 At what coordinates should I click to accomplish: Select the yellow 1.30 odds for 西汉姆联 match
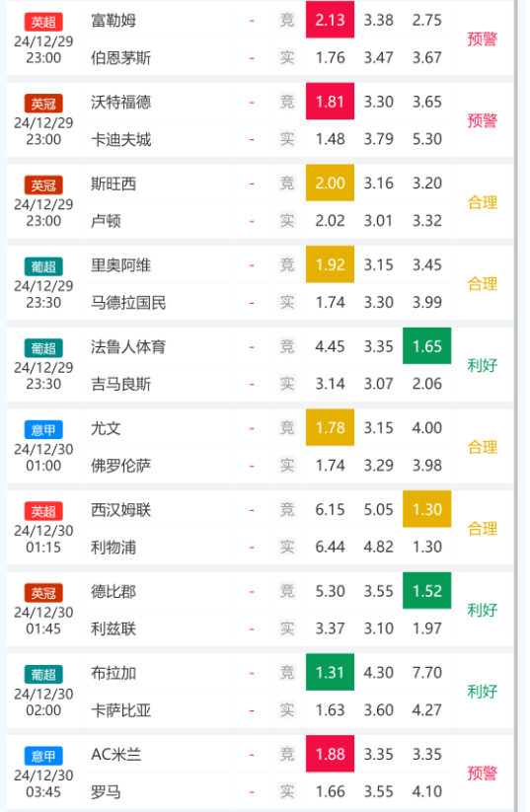pyautogui.click(x=427, y=509)
